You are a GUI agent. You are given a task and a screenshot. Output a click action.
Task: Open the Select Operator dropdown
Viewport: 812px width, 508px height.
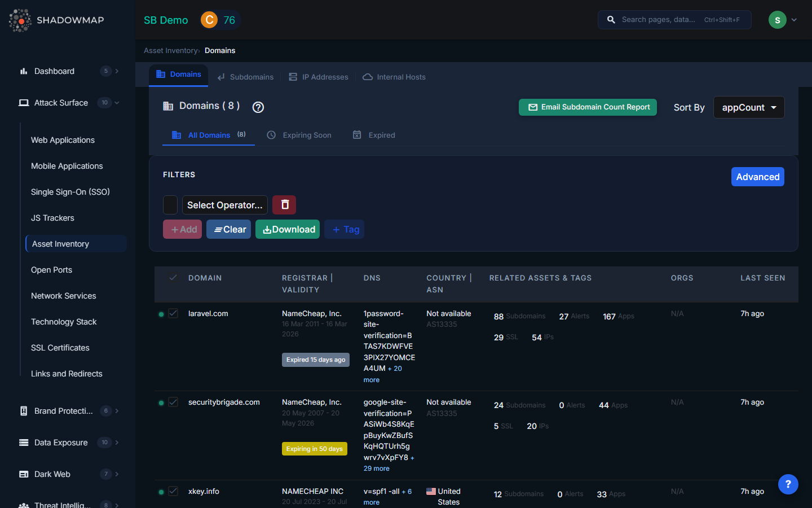(x=224, y=205)
